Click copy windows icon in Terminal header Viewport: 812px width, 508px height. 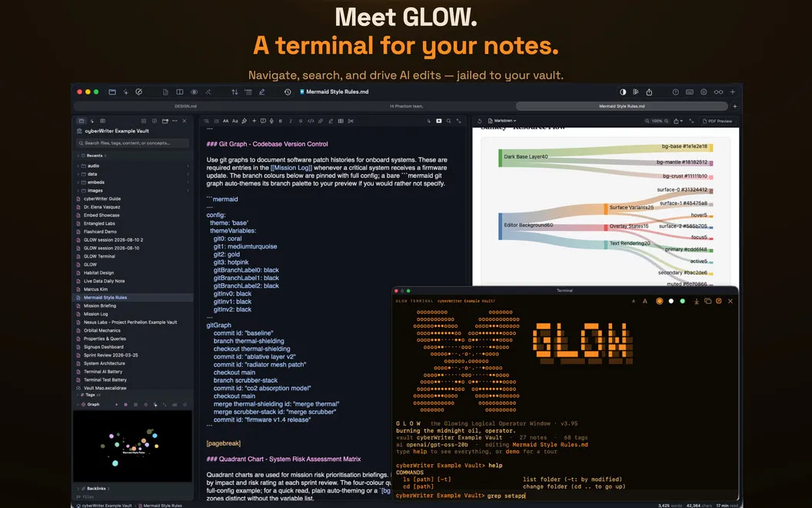point(707,301)
